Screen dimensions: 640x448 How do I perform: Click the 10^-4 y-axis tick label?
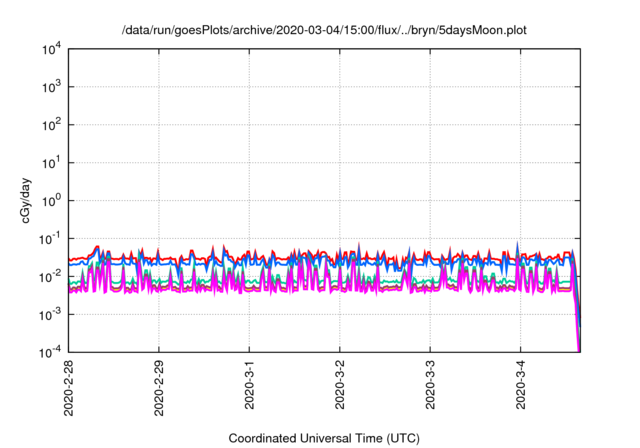[50, 352]
